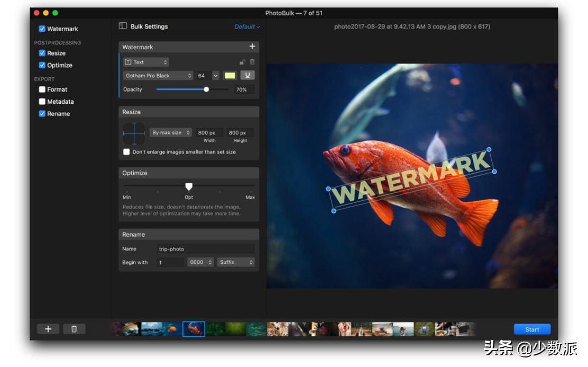Delete the watermark using its trash icon

coord(252,62)
